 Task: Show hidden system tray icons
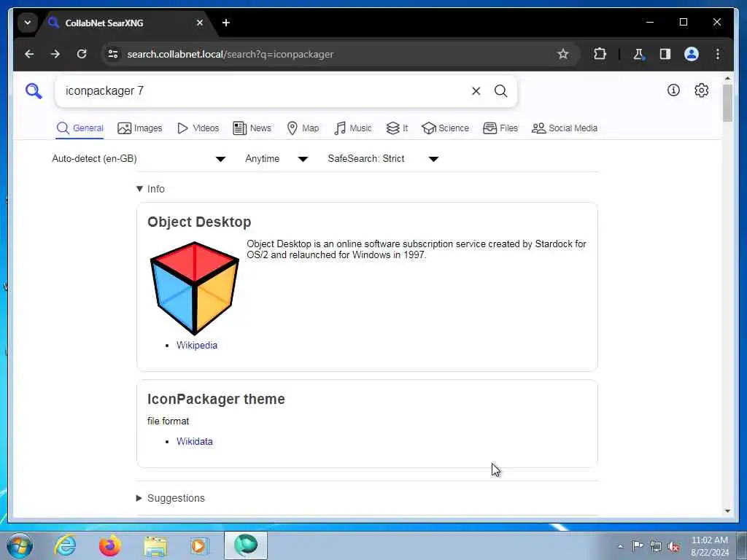[x=620, y=547]
